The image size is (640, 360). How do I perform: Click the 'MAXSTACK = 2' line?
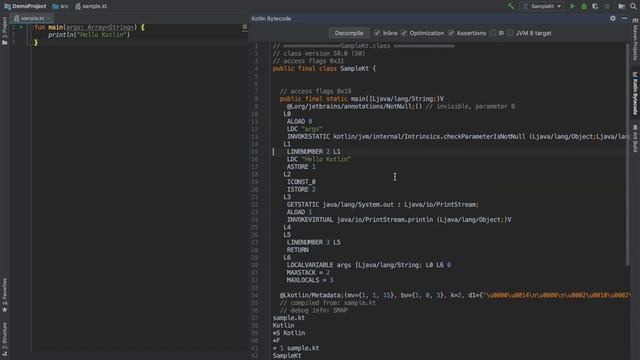pos(308,273)
